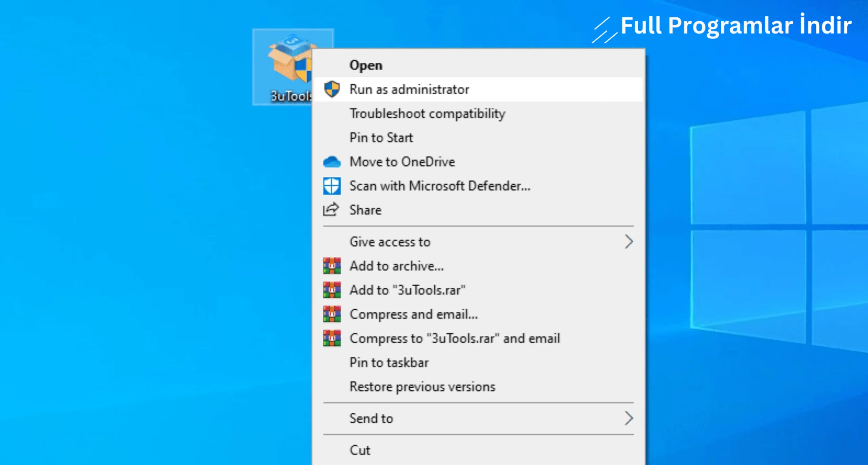The width and height of the screenshot is (868, 465).
Task: Choose Move to OneDrive
Action: 478,162
